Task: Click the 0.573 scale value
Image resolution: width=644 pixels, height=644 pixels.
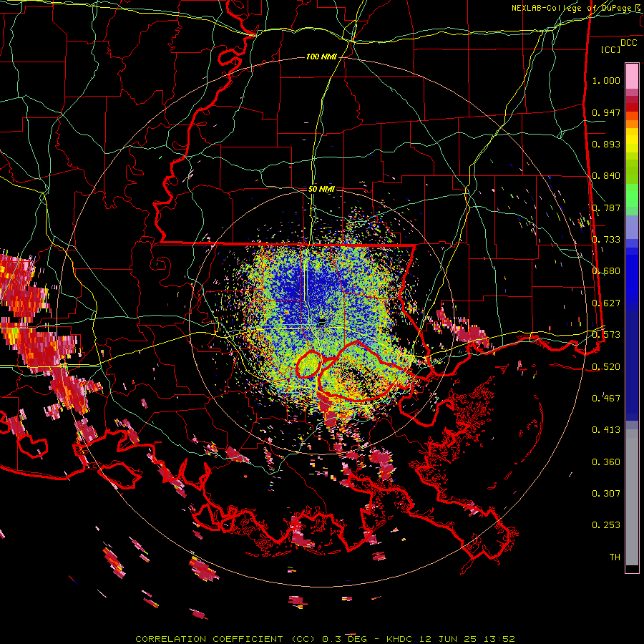Action: coord(606,335)
